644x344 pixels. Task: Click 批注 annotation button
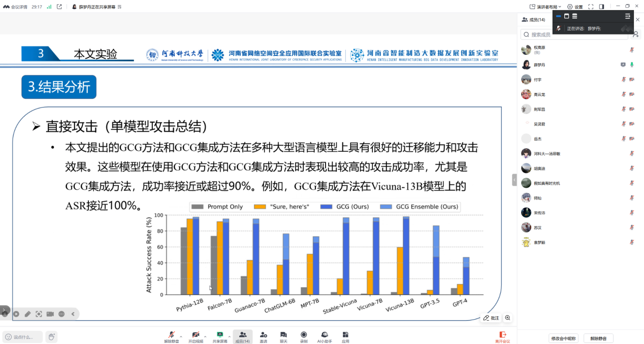tap(491, 318)
